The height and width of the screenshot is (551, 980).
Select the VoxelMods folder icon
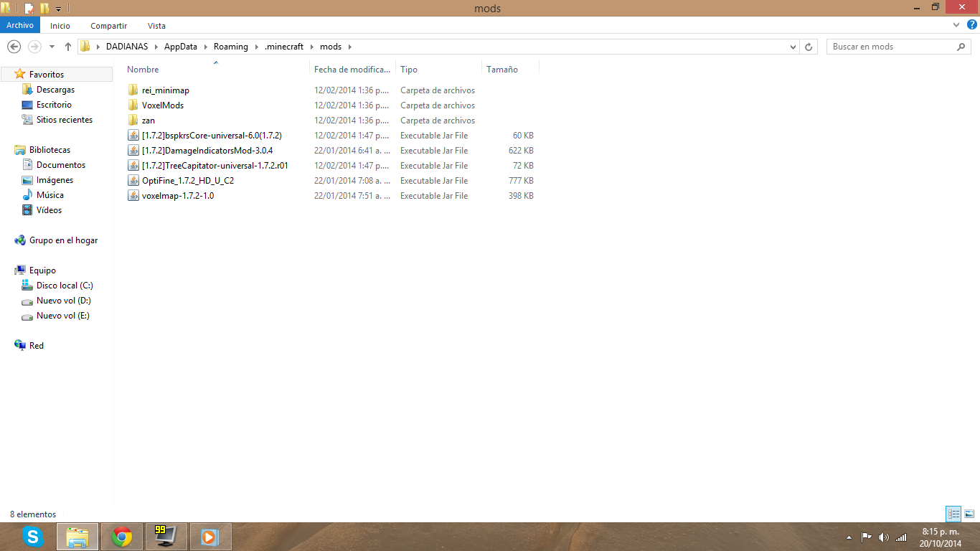[x=133, y=105]
